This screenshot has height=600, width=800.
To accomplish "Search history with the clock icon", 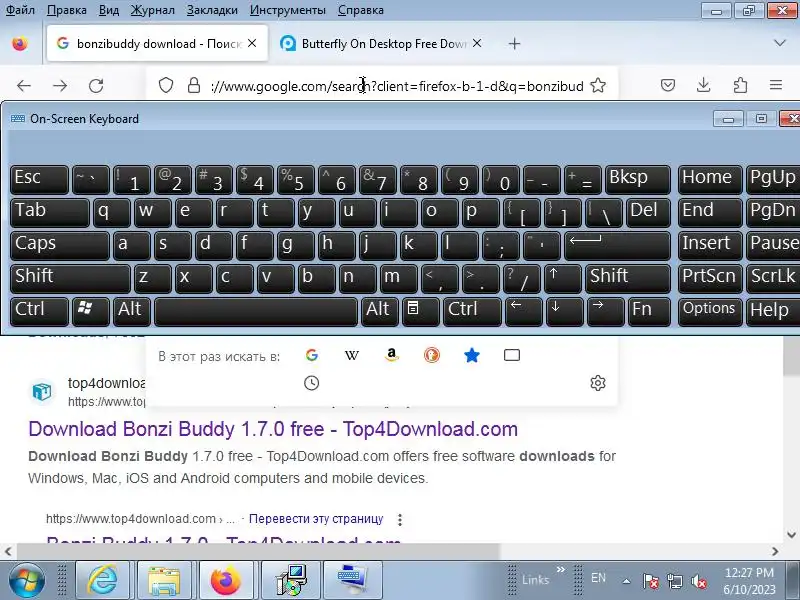I will pos(312,383).
